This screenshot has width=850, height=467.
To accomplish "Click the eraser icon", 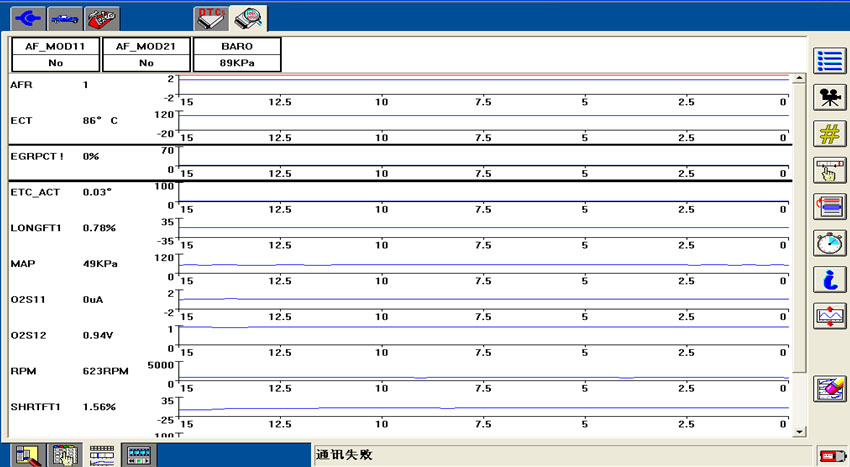I will [829, 389].
